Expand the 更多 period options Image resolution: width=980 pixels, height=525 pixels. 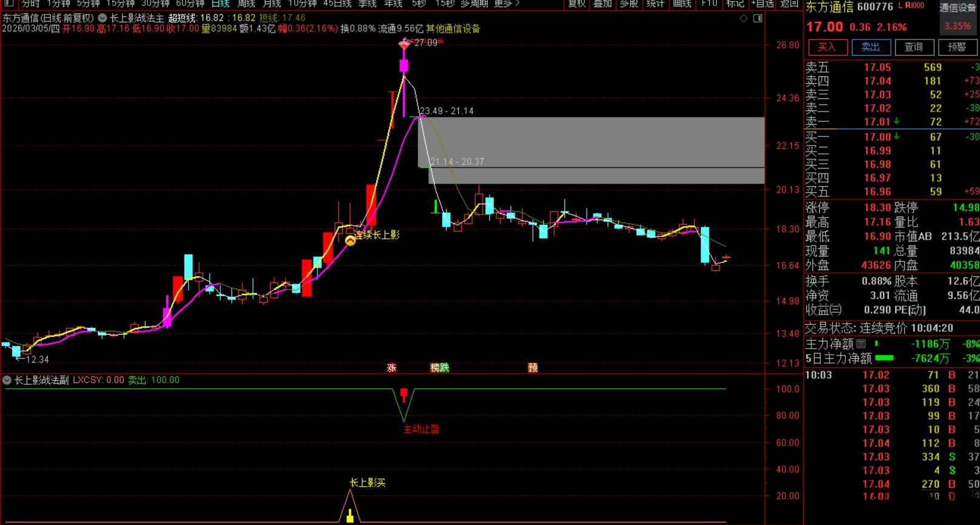pos(507,4)
